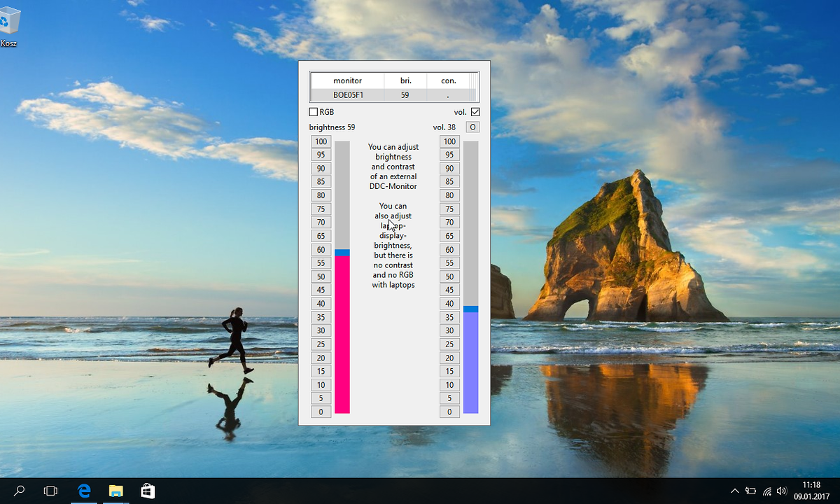840x504 pixels.
Task: Enable the RGB checkbox
Action: coord(313,111)
